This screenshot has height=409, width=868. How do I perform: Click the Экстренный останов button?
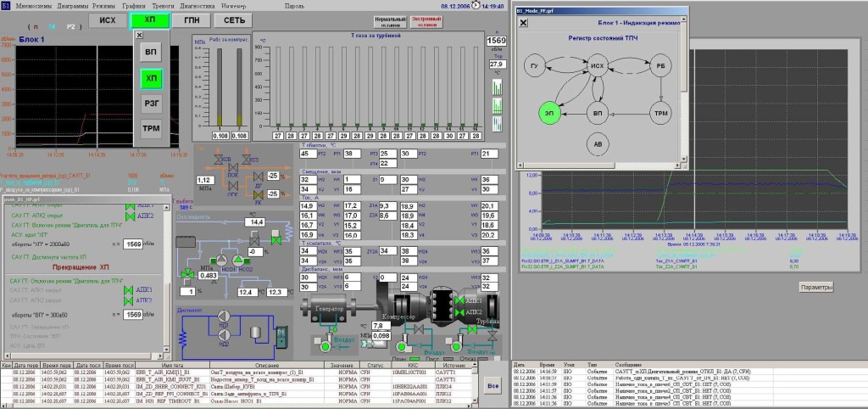click(x=428, y=21)
